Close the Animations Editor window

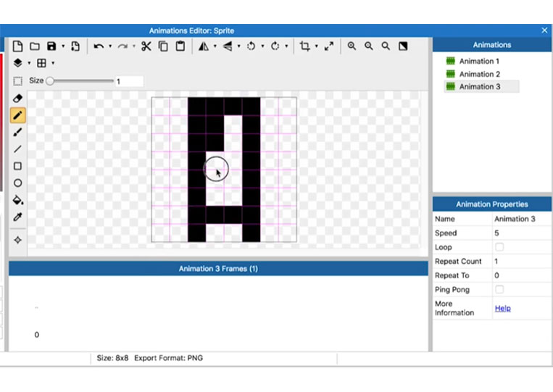(544, 30)
